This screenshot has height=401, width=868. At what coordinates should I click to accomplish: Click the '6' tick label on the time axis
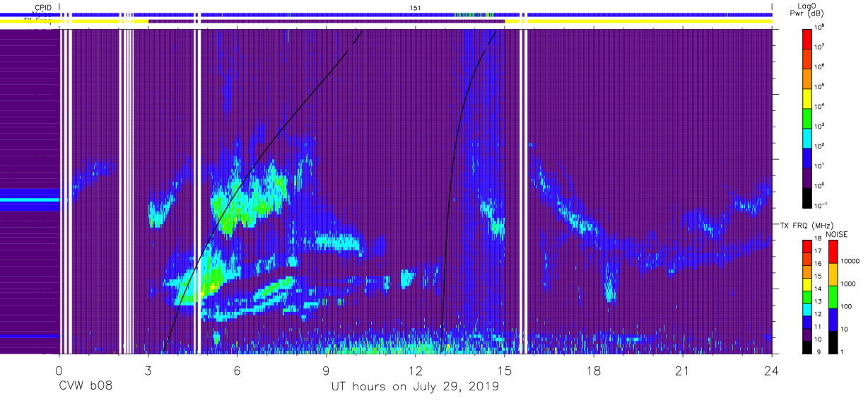237,371
